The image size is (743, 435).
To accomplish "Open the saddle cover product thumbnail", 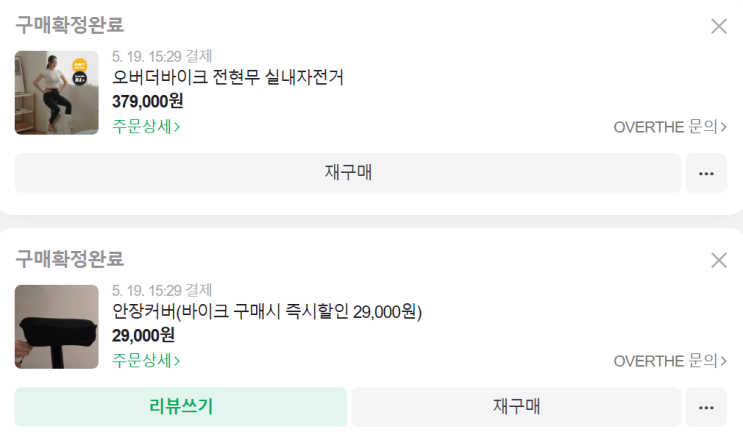I will [57, 326].
